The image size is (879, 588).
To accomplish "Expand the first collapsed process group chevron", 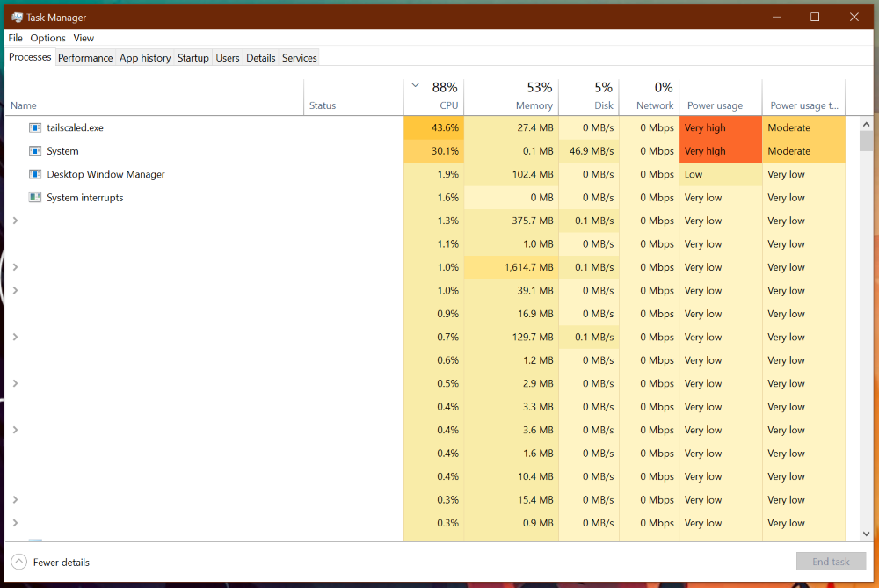I will [14, 221].
